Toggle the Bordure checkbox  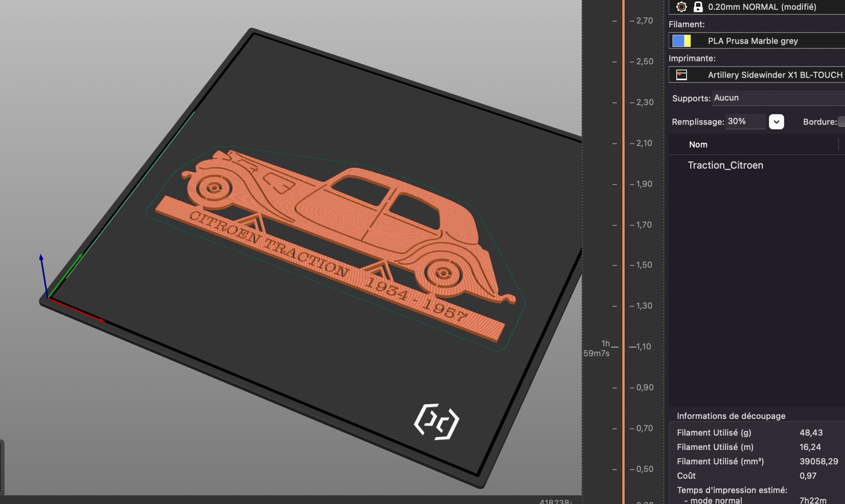coord(841,122)
